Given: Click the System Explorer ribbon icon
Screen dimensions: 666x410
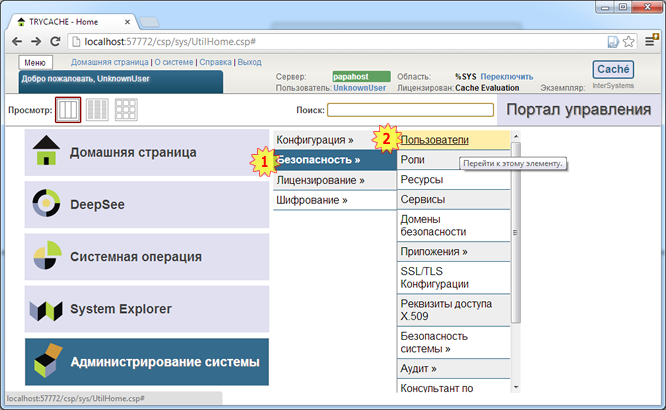Looking at the screenshot, I should [x=46, y=311].
